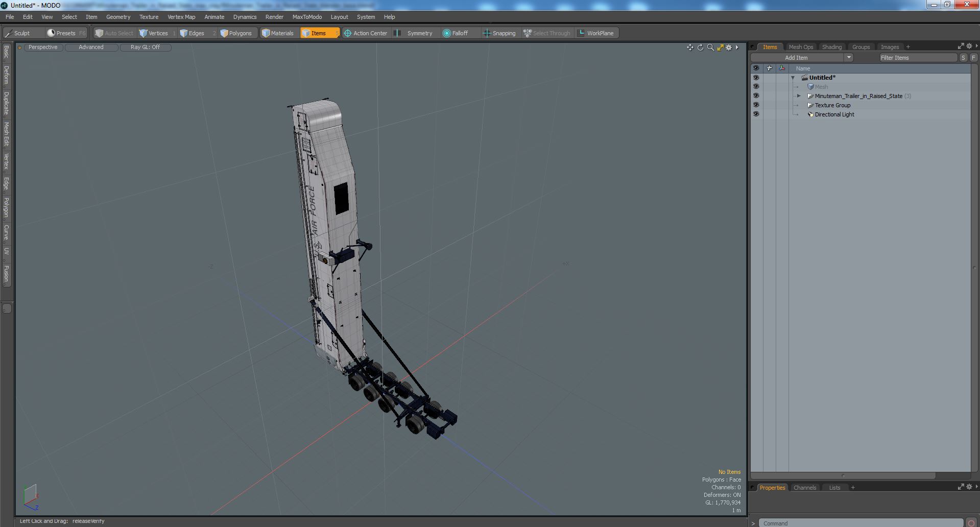Image resolution: width=980 pixels, height=527 pixels.
Task: Hide Minuteman_Trailer_in_Raised_State group
Action: point(756,96)
